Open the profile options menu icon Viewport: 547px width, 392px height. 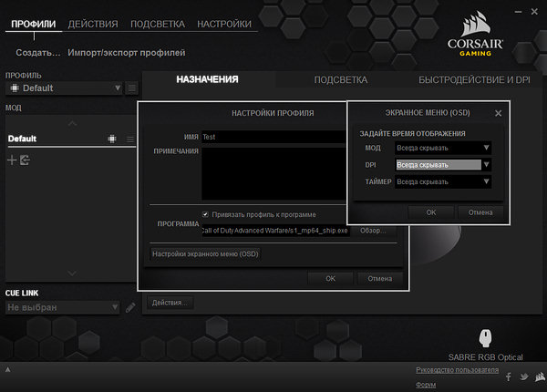pos(132,88)
